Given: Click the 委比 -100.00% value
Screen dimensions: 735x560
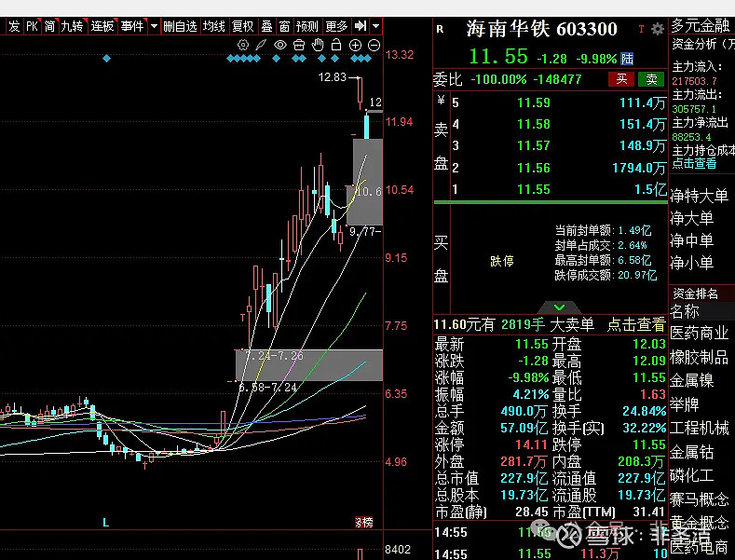Looking at the screenshot, I should tap(498, 79).
